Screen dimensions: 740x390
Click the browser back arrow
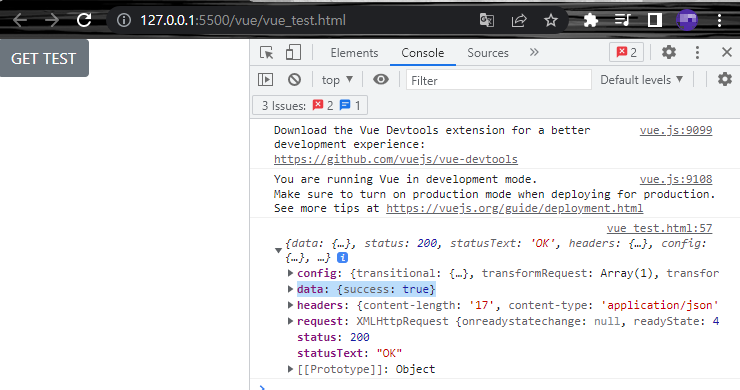(x=20, y=20)
